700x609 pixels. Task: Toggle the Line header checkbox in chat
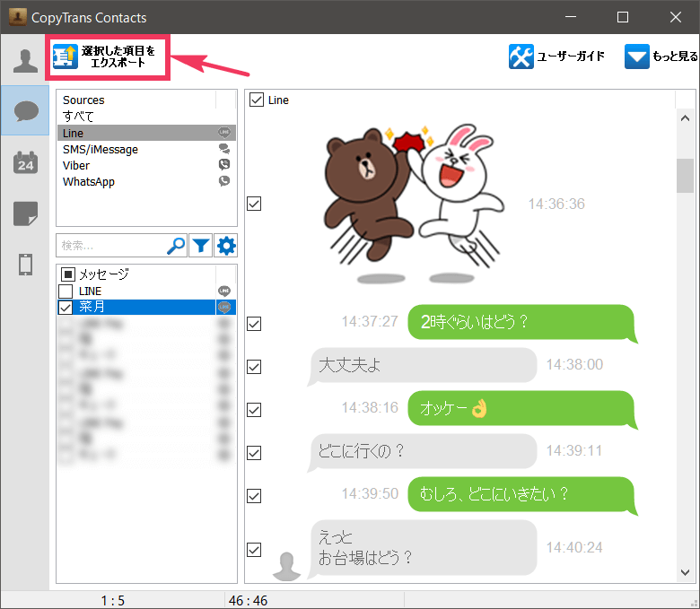pyautogui.click(x=257, y=100)
